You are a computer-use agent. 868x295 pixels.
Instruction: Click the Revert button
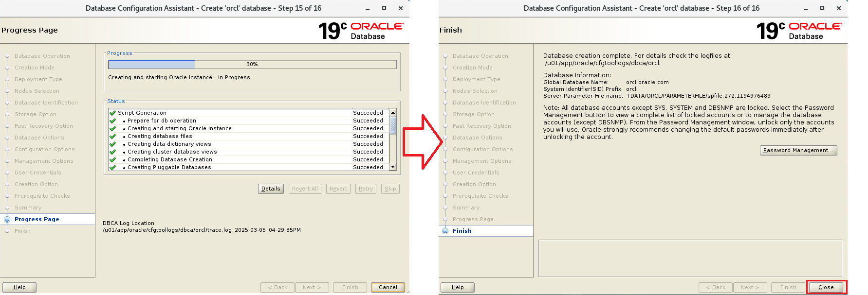point(338,189)
